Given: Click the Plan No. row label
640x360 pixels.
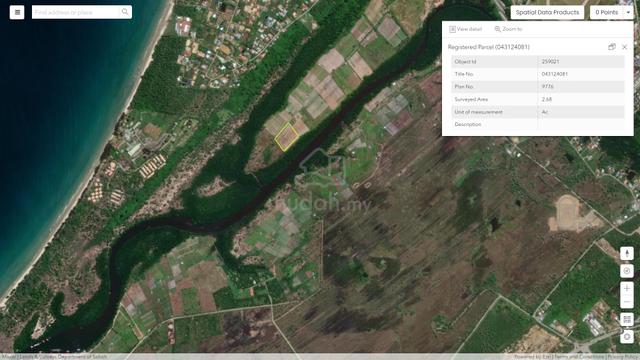Looking at the screenshot, I should pyautogui.click(x=464, y=87).
